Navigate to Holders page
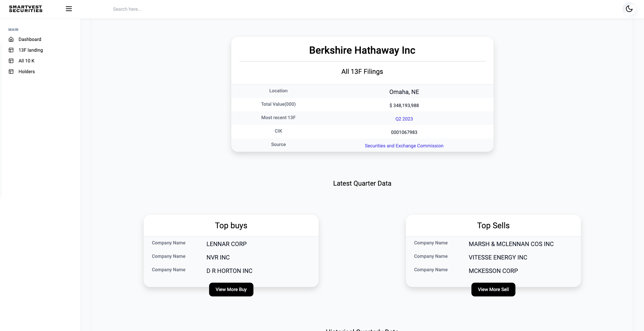The width and height of the screenshot is (644, 331). [x=27, y=72]
